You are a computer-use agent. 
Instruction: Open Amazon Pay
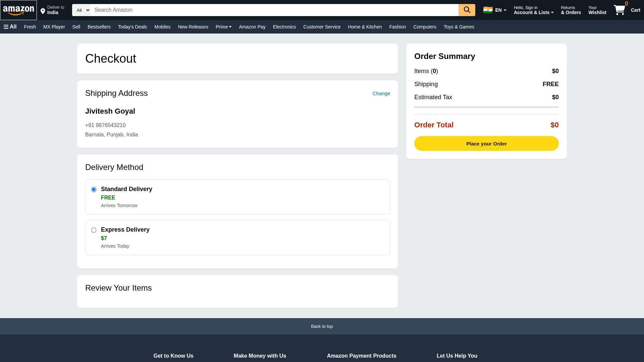click(252, 27)
